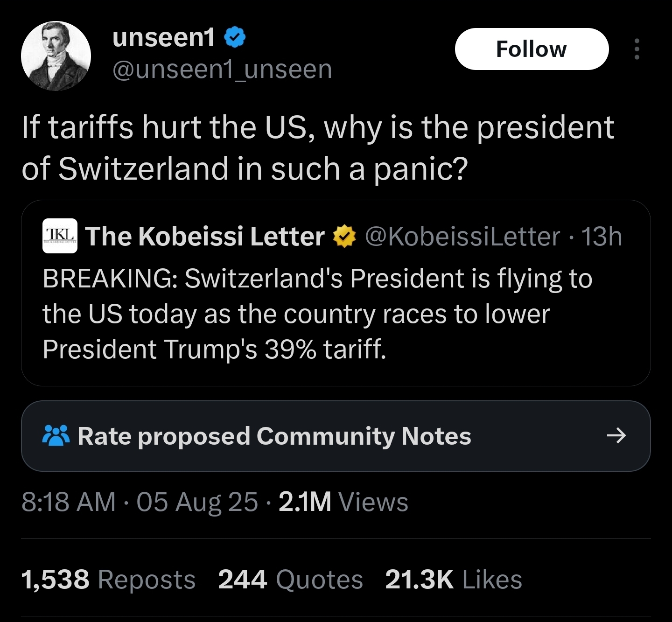This screenshot has height=622, width=672.
Task: Click the unseen1 display name
Action: 163,37
